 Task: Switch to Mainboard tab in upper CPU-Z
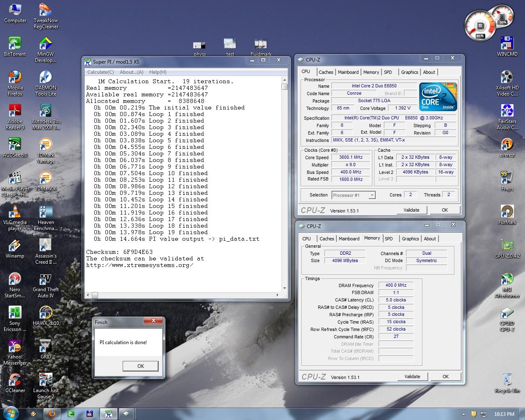(x=348, y=72)
